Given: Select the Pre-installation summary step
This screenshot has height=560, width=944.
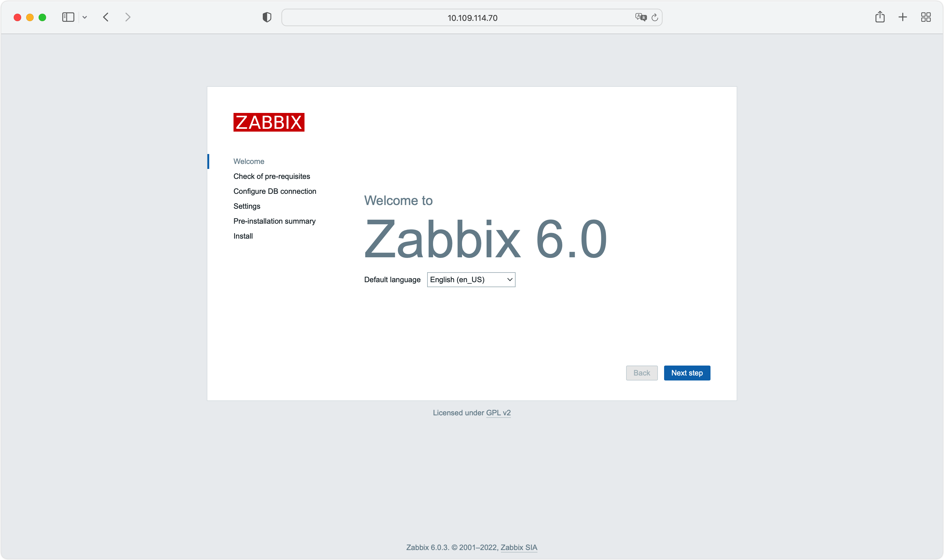Looking at the screenshot, I should [275, 221].
